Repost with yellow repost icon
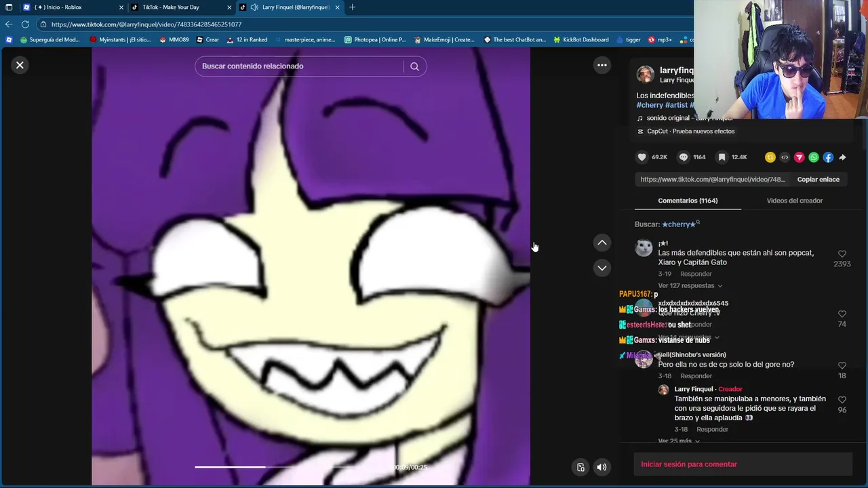Image resolution: width=868 pixels, height=488 pixels. 770,157
